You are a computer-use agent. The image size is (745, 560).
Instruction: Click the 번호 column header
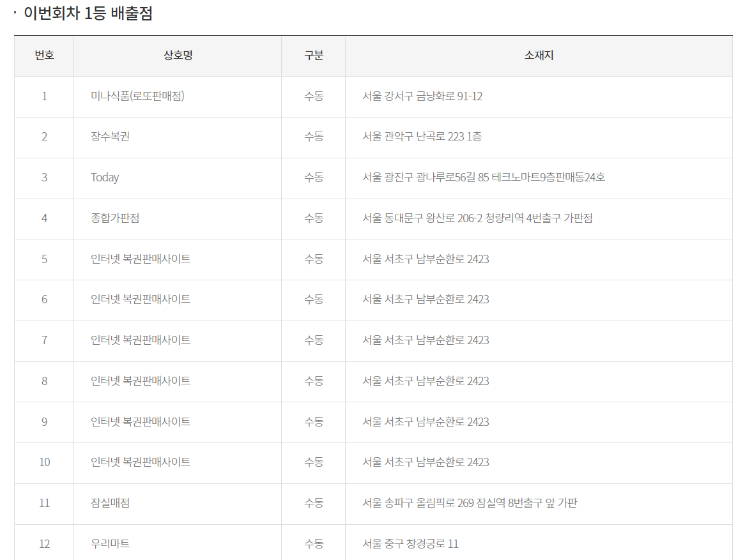tap(44, 56)
